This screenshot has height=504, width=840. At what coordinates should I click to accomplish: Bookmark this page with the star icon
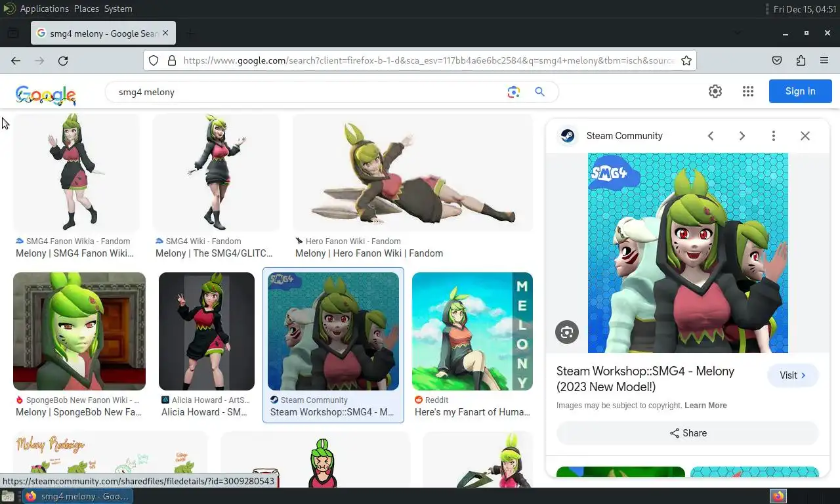(686, 60)
